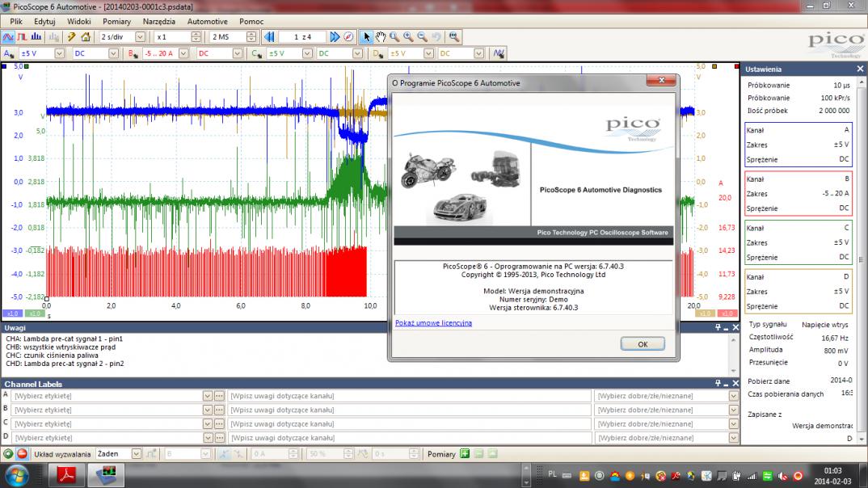Click the Settings panel scrollbar down arrow
Viewport: 868px width, 488px height.
(861, 439)
